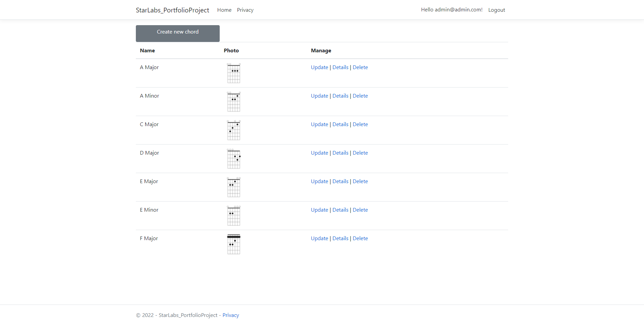
Task: Open the A Major chord diagram thumbnail
Action: (233, 73)
